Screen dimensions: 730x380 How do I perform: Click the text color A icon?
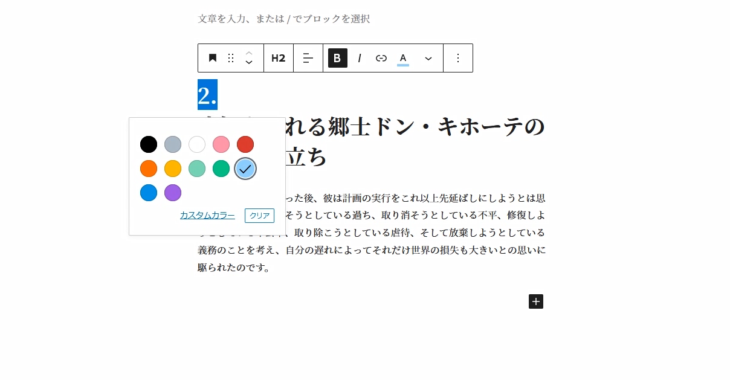403,59
